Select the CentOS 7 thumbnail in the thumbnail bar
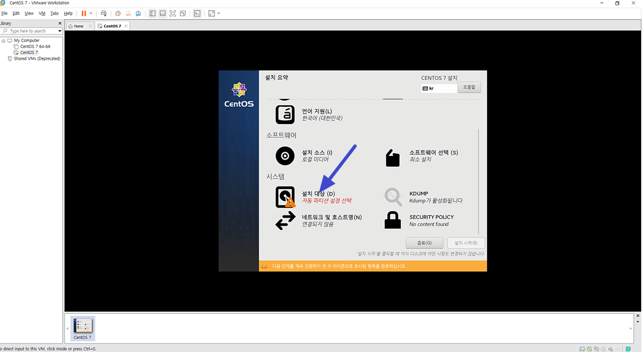This screenshot has height=352, width=644. (82, 328)
